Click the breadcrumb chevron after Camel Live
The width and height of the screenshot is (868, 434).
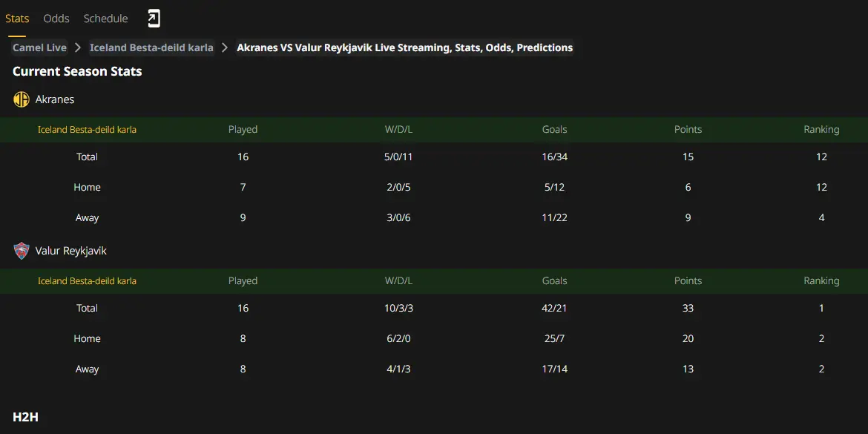tap(79, 47)
